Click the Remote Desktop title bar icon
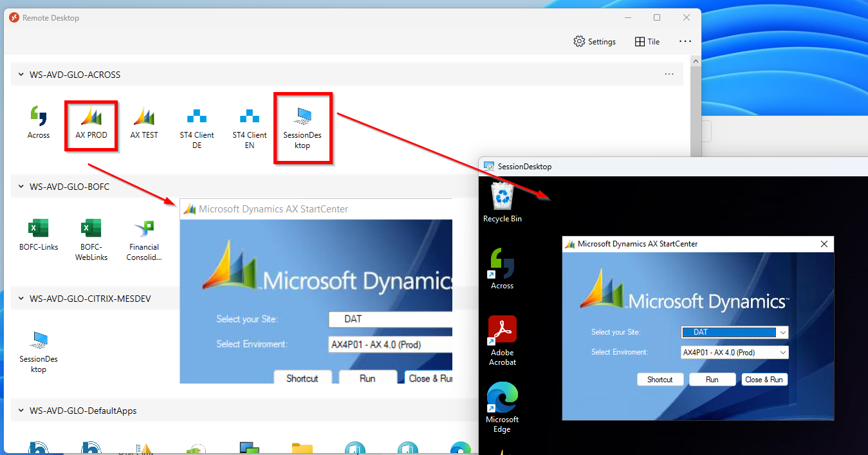868x455 pixels. tap(14, 18)
